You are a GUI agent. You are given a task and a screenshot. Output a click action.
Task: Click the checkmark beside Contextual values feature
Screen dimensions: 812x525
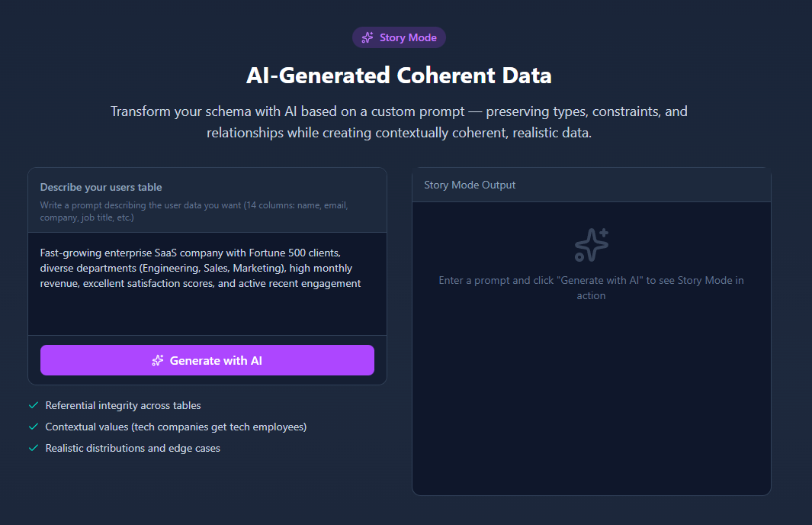(33, 427)
